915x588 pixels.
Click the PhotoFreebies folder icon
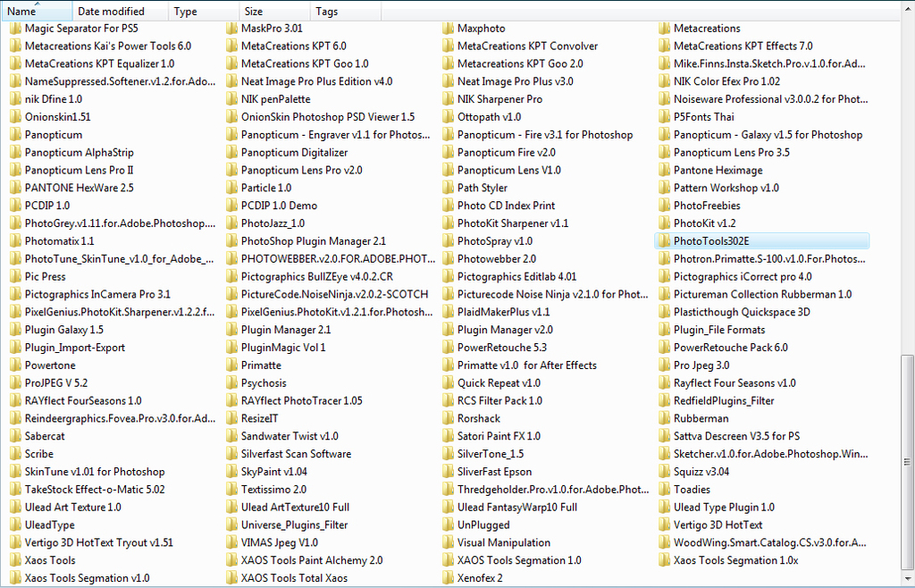[x=664, y=206]
